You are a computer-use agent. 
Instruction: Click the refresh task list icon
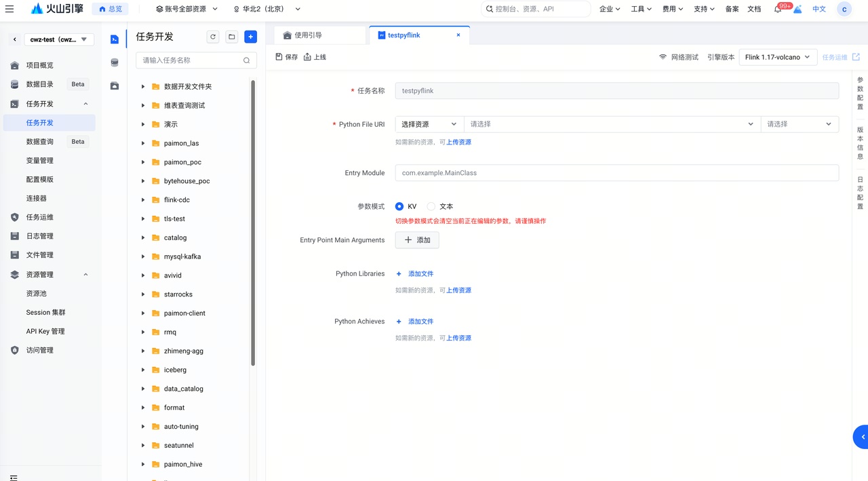213,37
